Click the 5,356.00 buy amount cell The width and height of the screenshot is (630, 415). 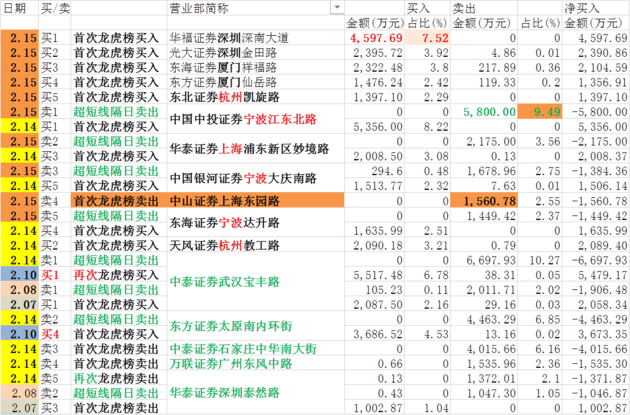(375, 127)
